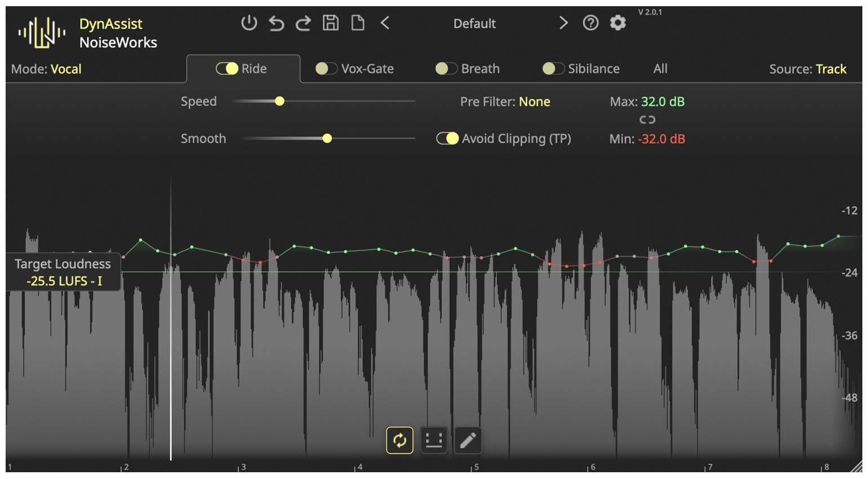Open settings gear icon
The width and height of the screenshot is (868, 479).
click(x=618, y=23)
